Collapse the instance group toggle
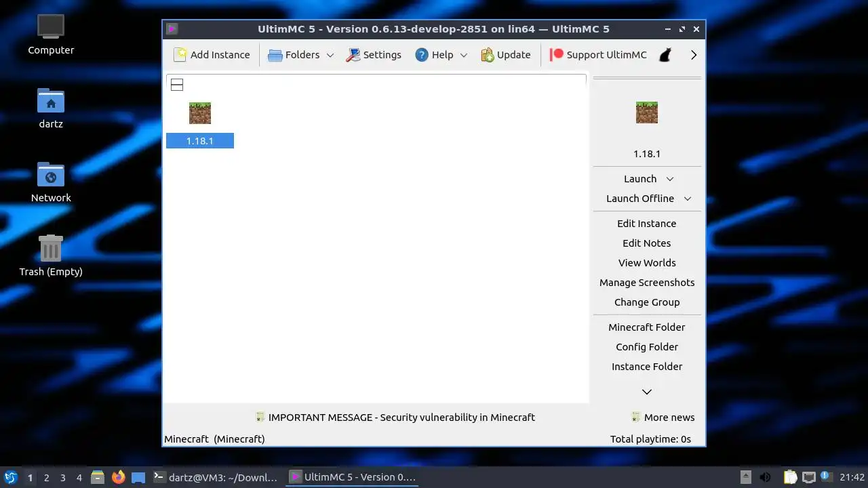The width and height of the screenshot is (868, 488). point(177,85)
